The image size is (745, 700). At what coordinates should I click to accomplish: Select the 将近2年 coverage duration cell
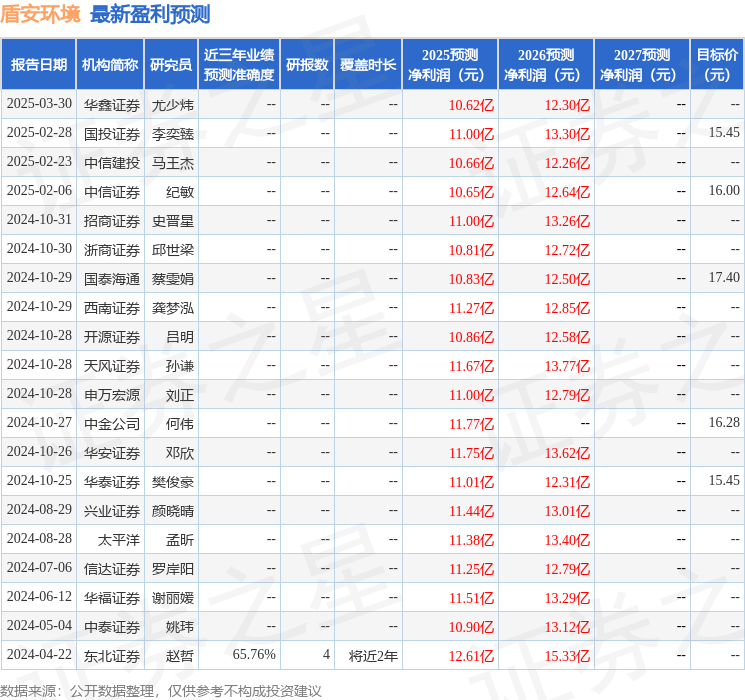(373, 655)
